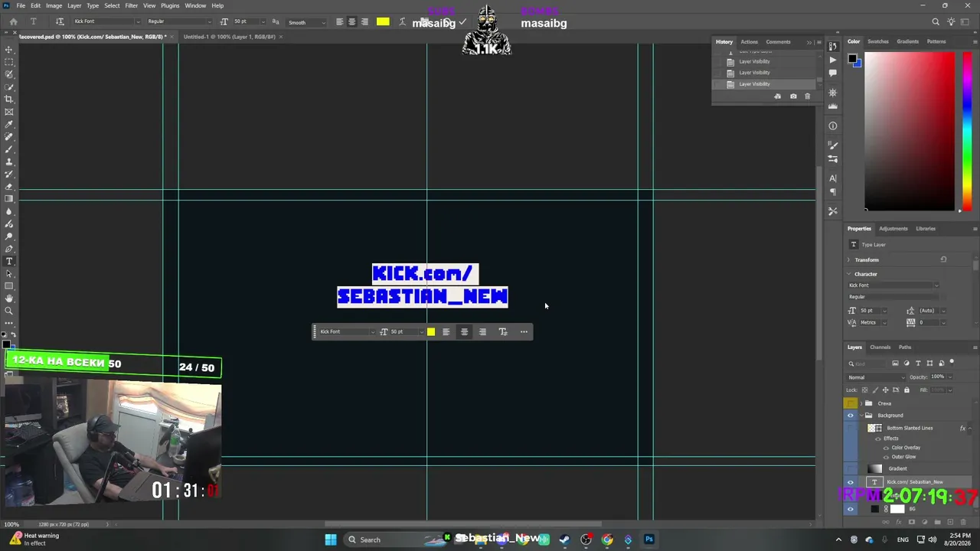Viewport: 980px width, 551px height.
Task: Click the delete state trash icon in History
Action: [x=807, y=96]
